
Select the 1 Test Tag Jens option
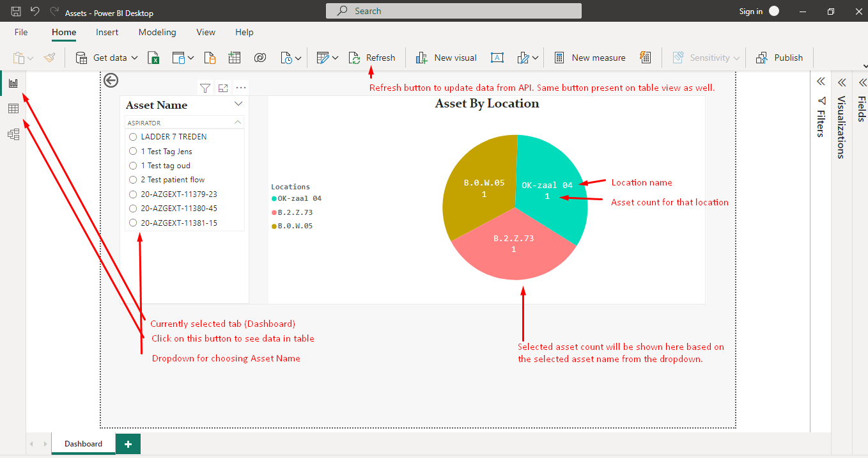pyautogui.click(x=133, y=152)
